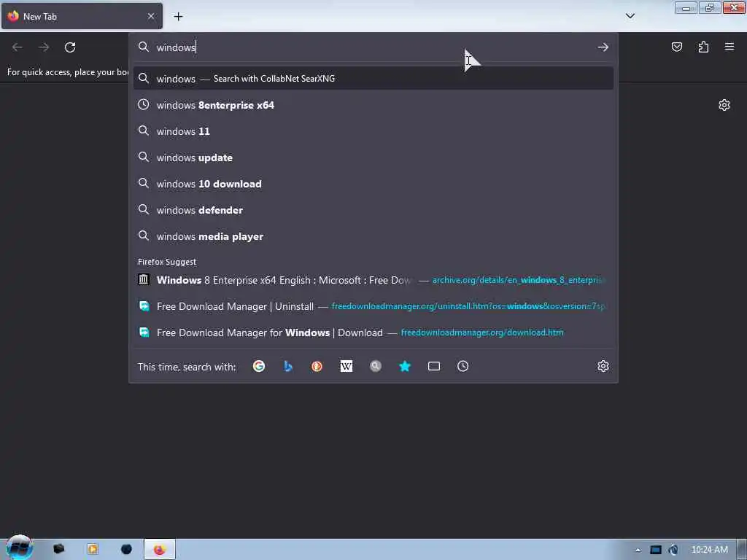Viewport: 747px width, 560px height.
Task: Open search settings gear in dropdown
Action: coord(603,366)
